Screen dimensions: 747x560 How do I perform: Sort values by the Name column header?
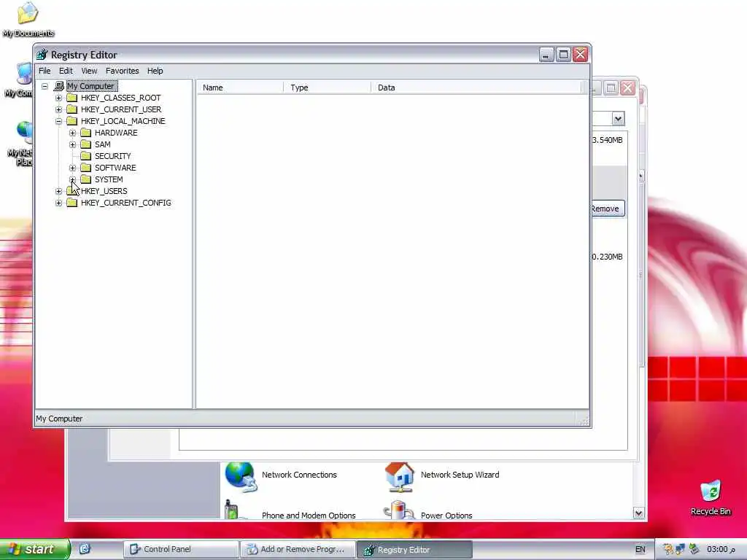(x=240, y=87)
